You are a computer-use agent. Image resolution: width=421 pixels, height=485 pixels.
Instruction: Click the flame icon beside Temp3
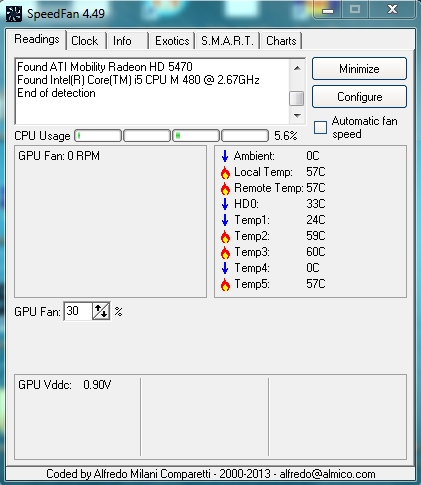[x=225, y=252]
